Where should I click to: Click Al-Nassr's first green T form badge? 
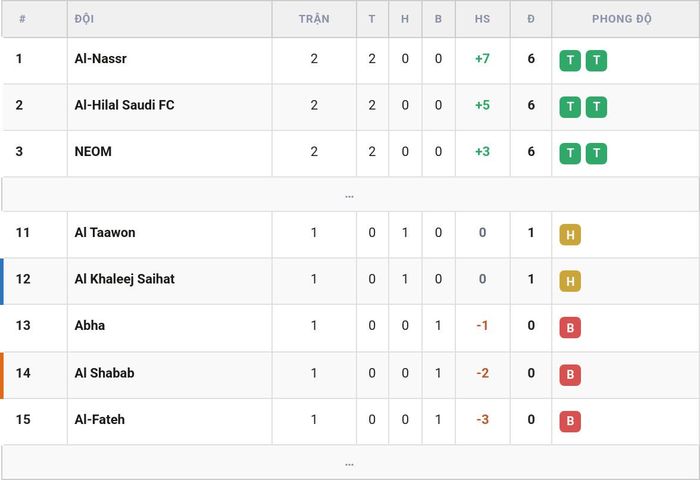pos(570,60)
